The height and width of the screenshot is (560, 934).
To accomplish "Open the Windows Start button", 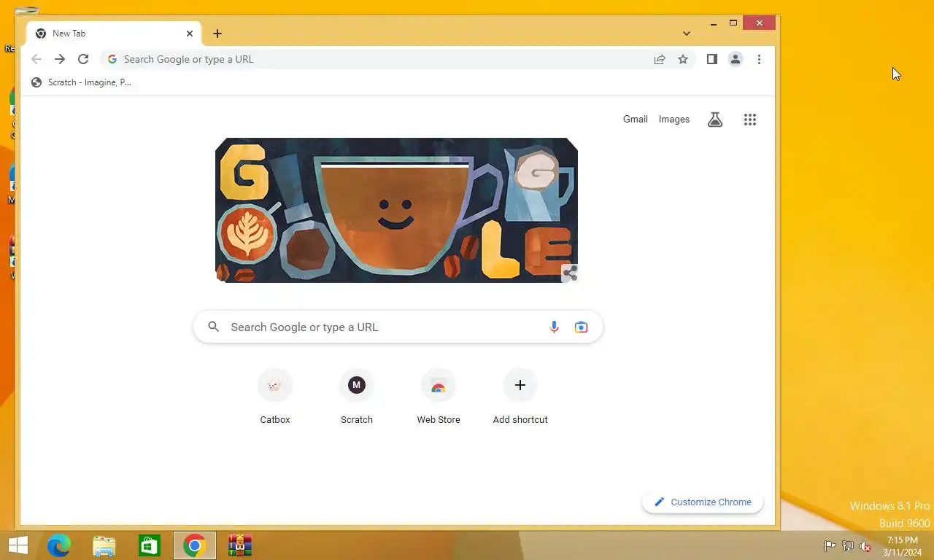I will coord(18,545).
